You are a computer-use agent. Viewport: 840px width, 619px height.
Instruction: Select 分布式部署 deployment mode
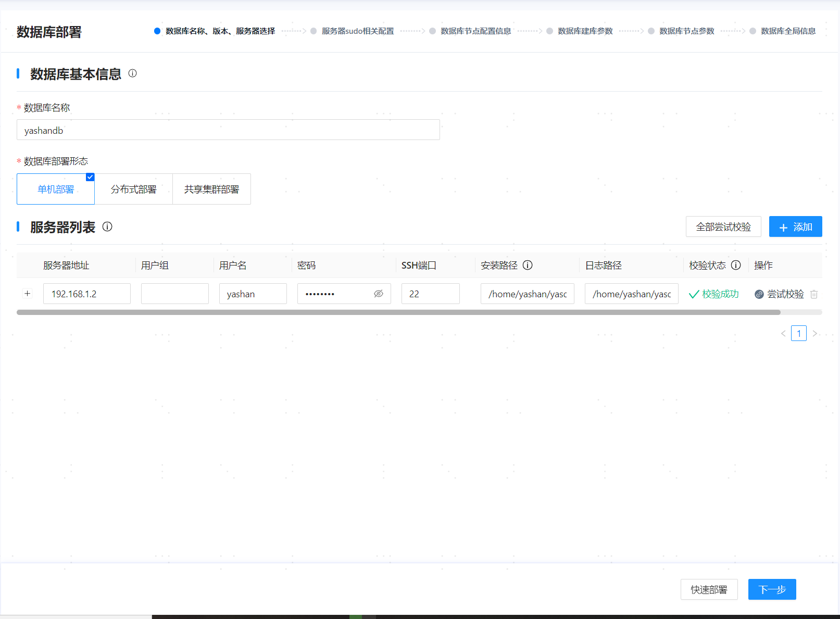coord(133,189)
